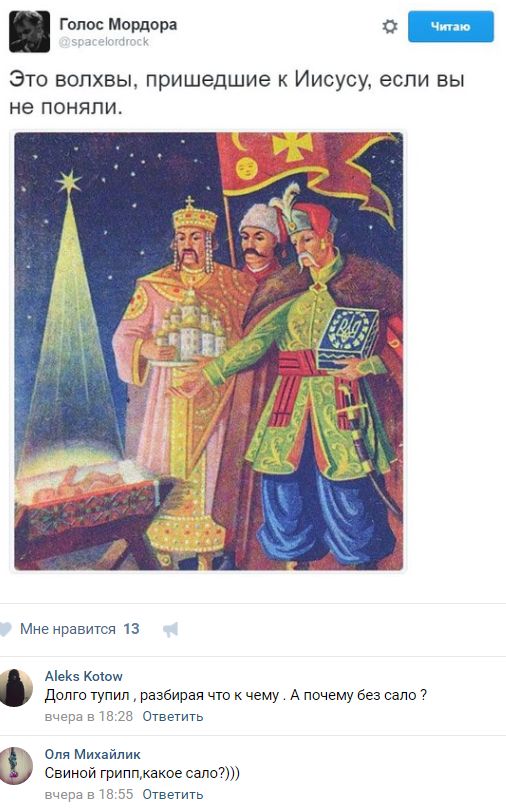Share post via megaphone icon
506x809 pixels.
pyautogui.click(x=170, y=629)
